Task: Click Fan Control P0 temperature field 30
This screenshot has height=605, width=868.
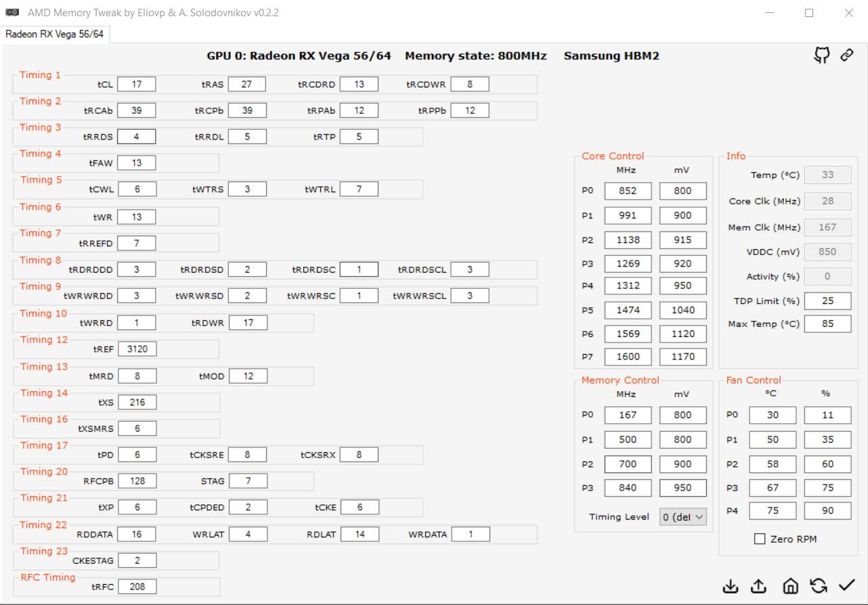Action: click(x=773, y=416)
